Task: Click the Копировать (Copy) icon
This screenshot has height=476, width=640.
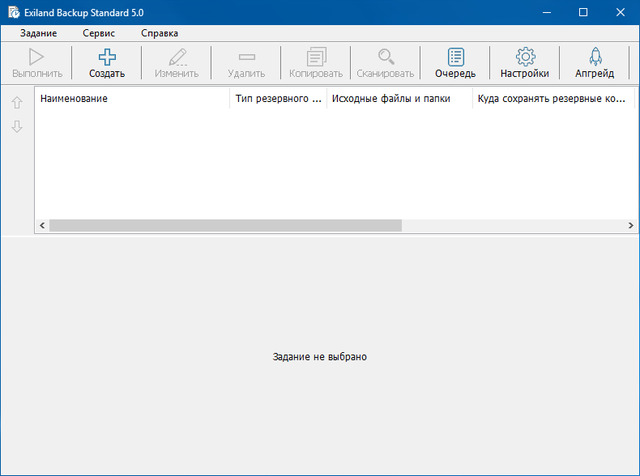Action: coord(316,57)
